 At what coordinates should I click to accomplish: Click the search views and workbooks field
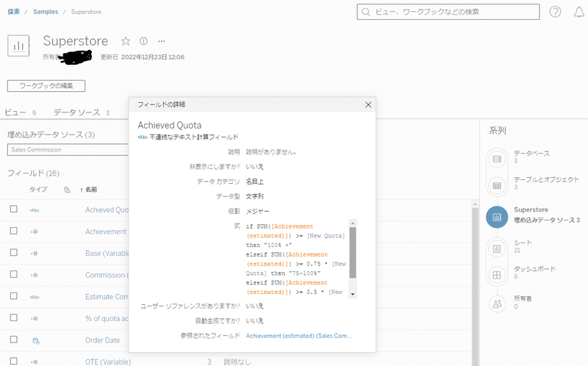point(448,12)
